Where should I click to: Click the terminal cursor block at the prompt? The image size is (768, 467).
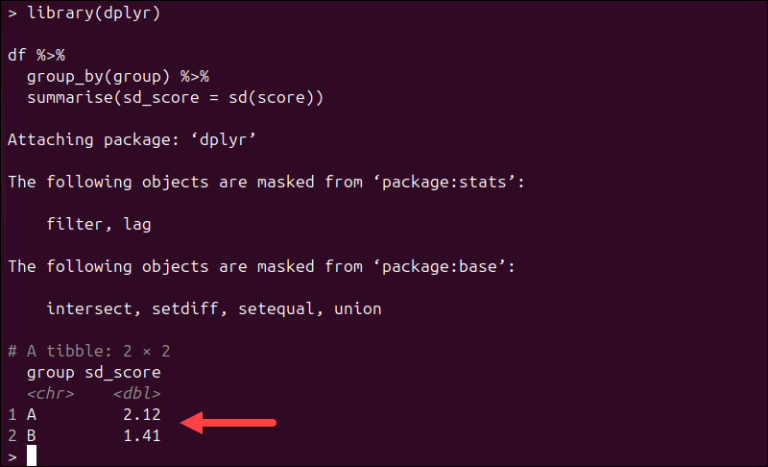coord(31,456)
